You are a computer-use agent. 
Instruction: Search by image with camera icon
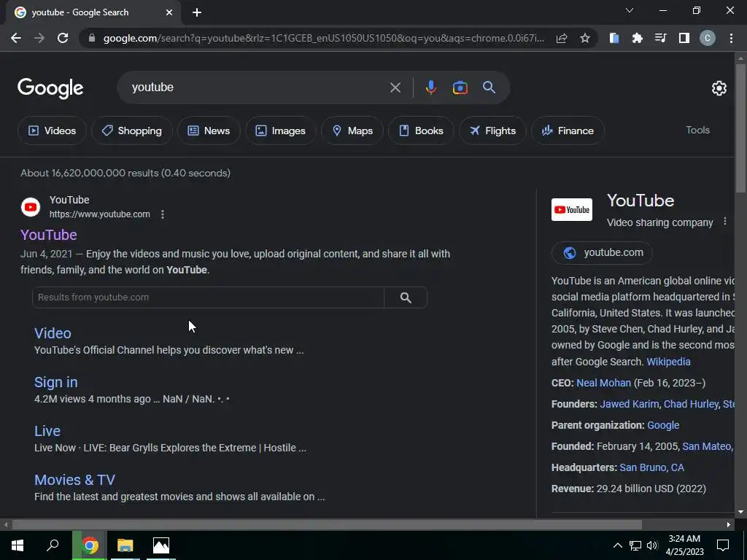pyautogui.click(x=460, y=87)
